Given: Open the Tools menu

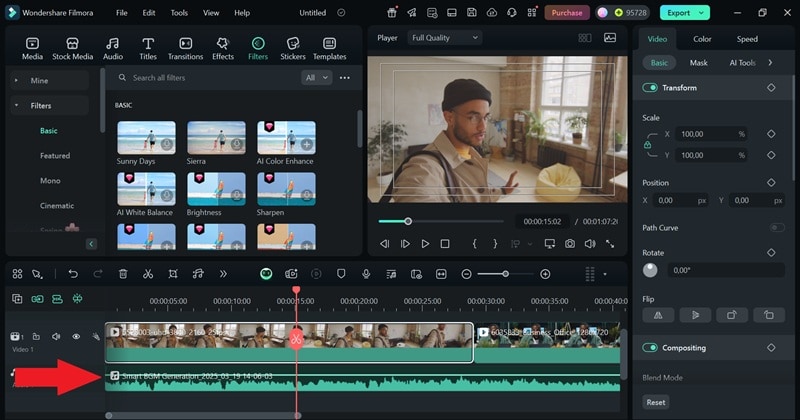Looking at the screenshot, I should pyautogui.click(x=179, y=13).
